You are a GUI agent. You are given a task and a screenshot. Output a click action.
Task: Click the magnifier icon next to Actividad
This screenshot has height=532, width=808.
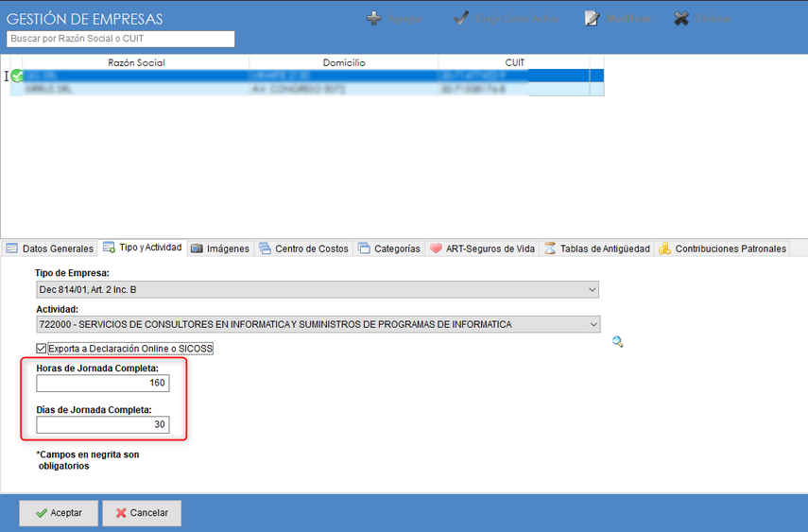618,342
